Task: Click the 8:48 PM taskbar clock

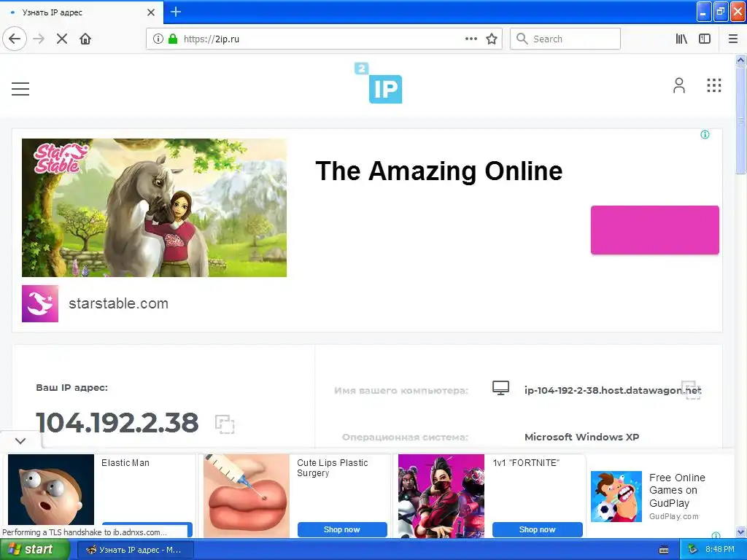Action: [x=720, y=550]
